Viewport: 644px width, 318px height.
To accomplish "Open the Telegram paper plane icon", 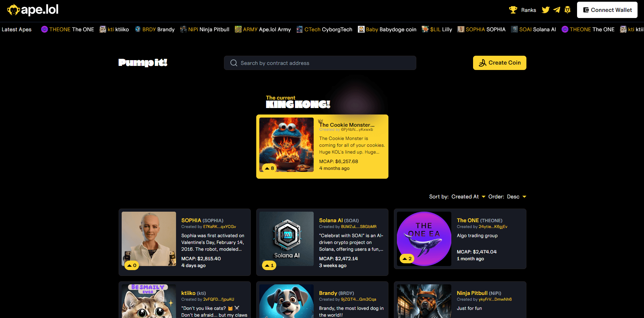I will (557, 10).
